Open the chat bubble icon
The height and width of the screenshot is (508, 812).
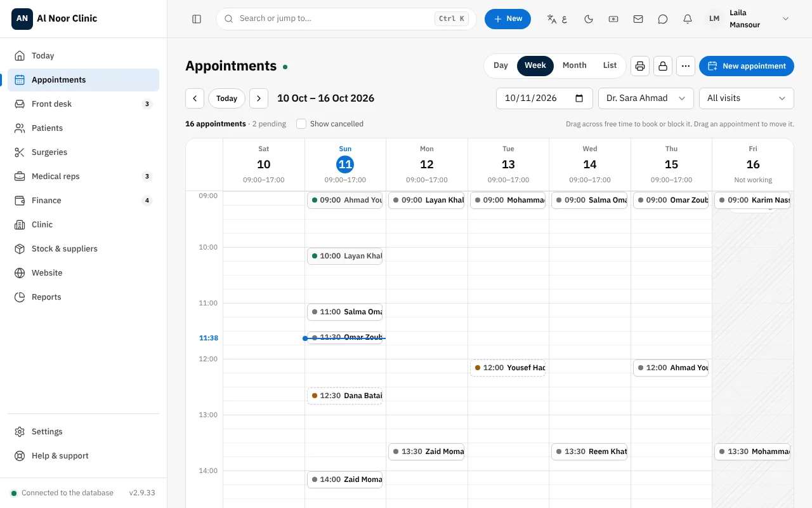pyautogui.click(x=663, y=19)
